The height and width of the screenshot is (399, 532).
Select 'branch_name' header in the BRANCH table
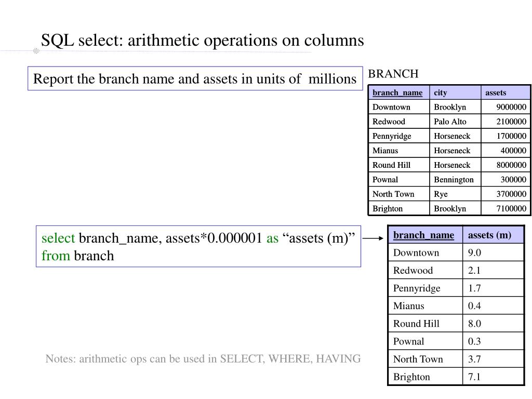click(397, 92)
